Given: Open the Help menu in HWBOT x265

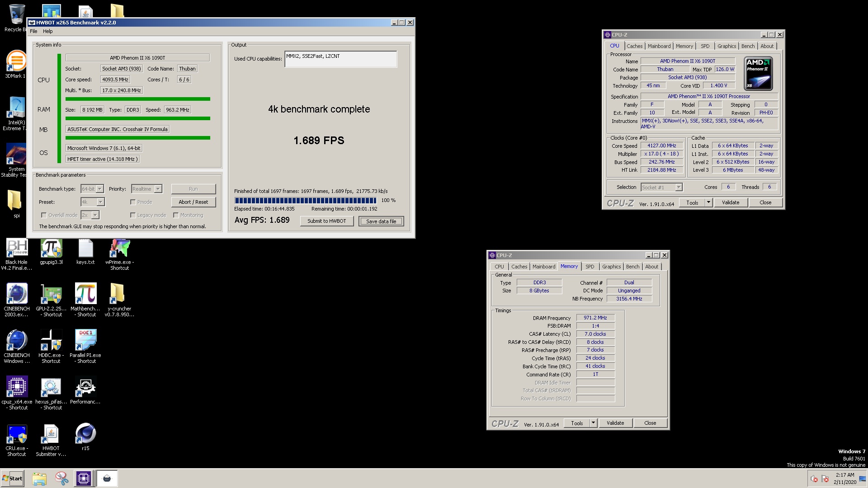Looking at the screenshot, I should [48, 31].
